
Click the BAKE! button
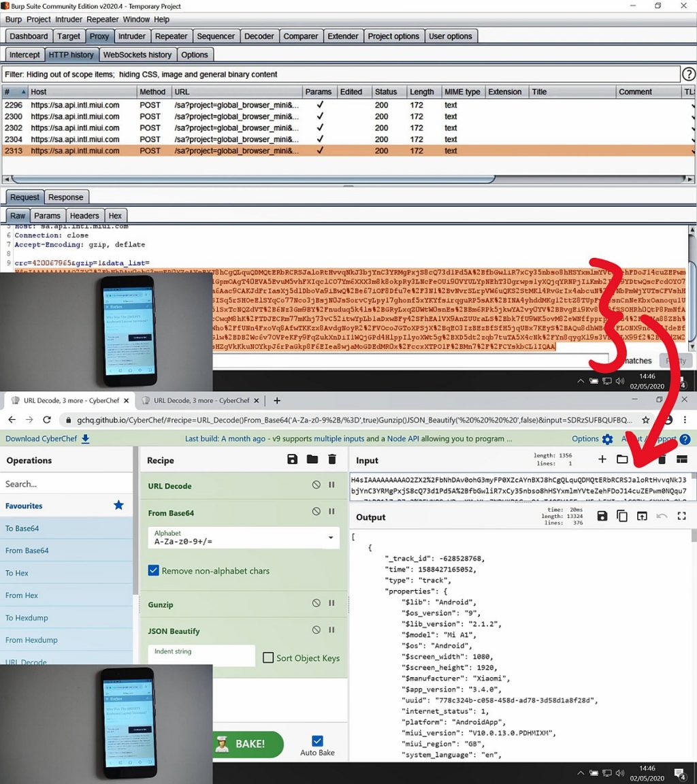tap(248, 744)
